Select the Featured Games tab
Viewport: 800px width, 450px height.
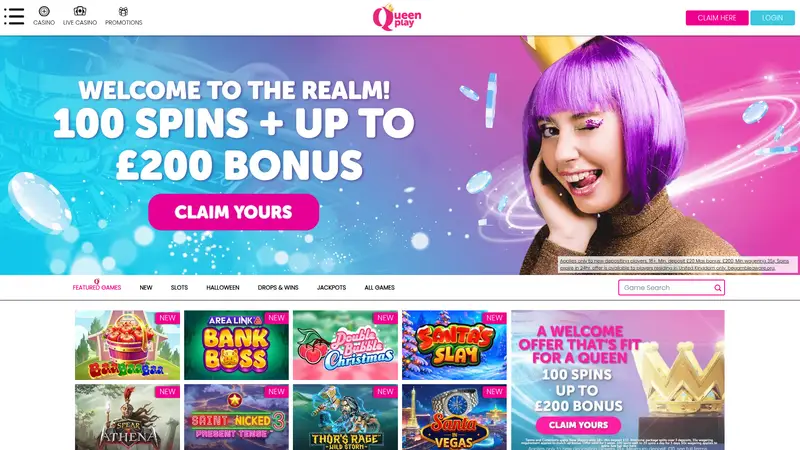click(x=96, y=287)
